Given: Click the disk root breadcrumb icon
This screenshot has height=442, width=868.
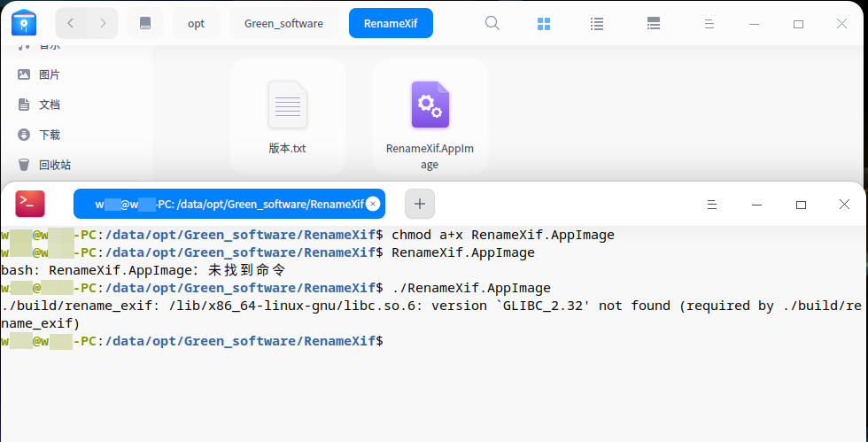Looking at the screenshot, I should coord(146,24).
